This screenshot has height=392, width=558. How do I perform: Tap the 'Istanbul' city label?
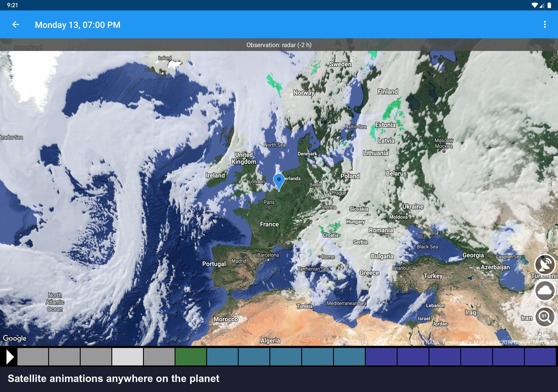pos(401,268)
